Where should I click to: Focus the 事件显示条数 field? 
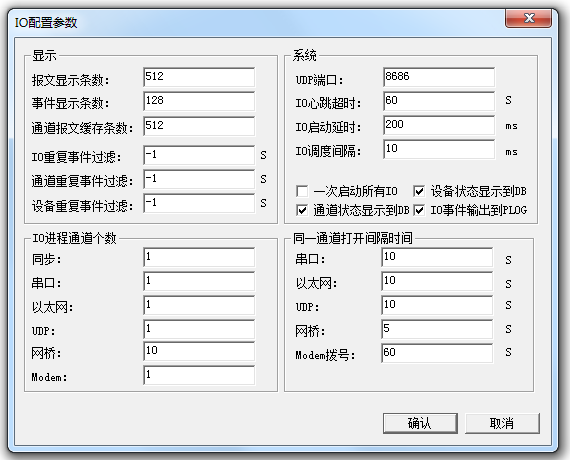pyautogui.click(x=199, y=101)
